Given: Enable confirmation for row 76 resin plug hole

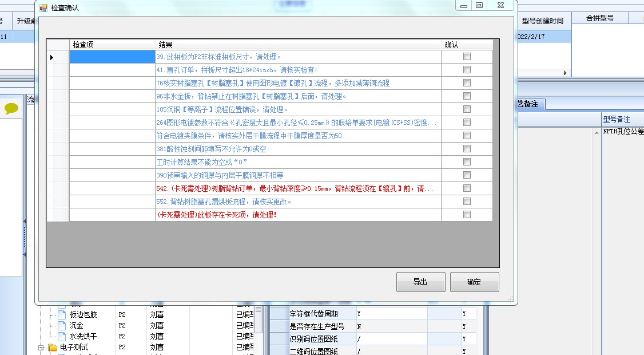Looking at the screenshot, I should tap(467, 83).
